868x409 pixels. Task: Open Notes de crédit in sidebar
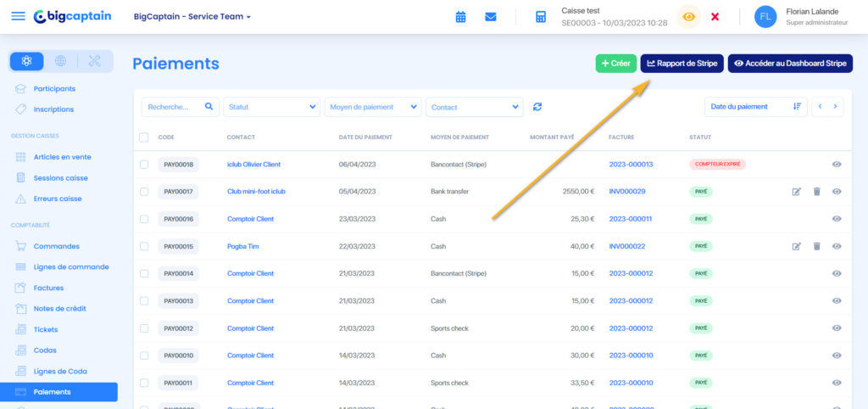click(x=60, y=308)
